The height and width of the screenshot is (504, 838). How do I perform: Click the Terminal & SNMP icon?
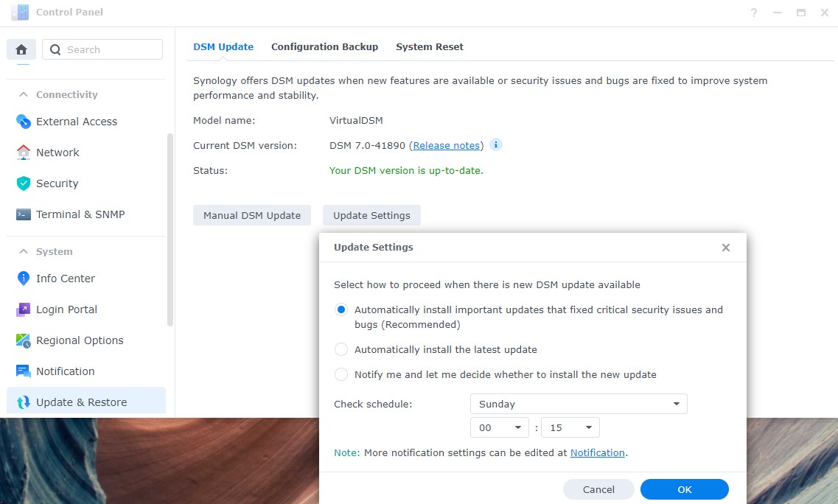(x=24, y=214)
